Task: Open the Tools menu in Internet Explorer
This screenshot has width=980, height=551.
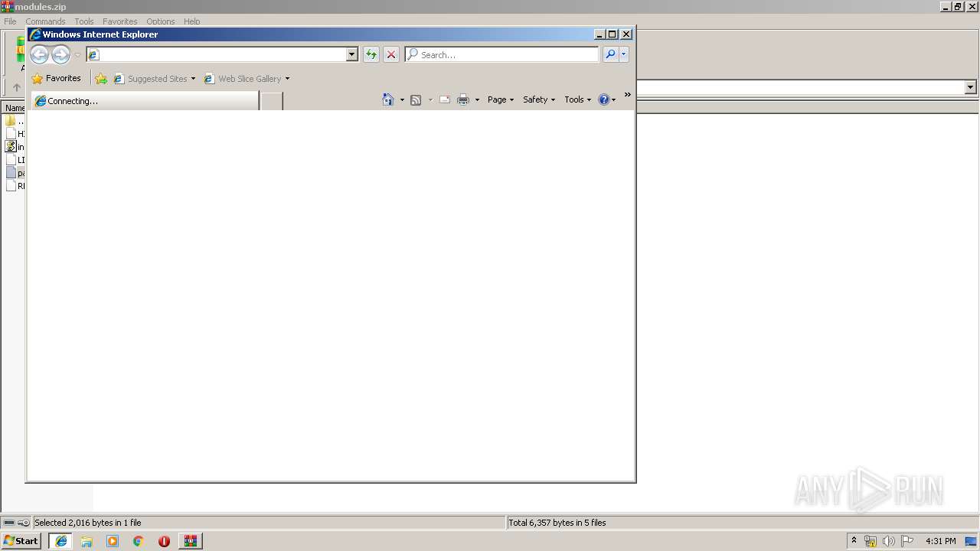Action: pyautogui.click(x=578, y=99)
